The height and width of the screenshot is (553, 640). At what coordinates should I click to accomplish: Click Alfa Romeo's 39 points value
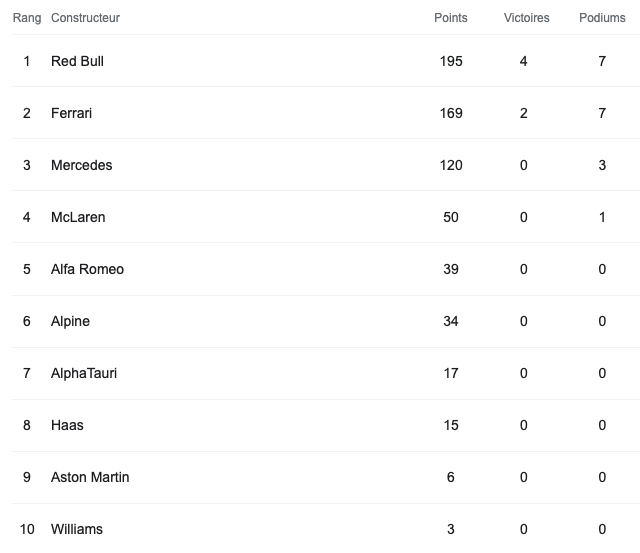pos(451,269)
